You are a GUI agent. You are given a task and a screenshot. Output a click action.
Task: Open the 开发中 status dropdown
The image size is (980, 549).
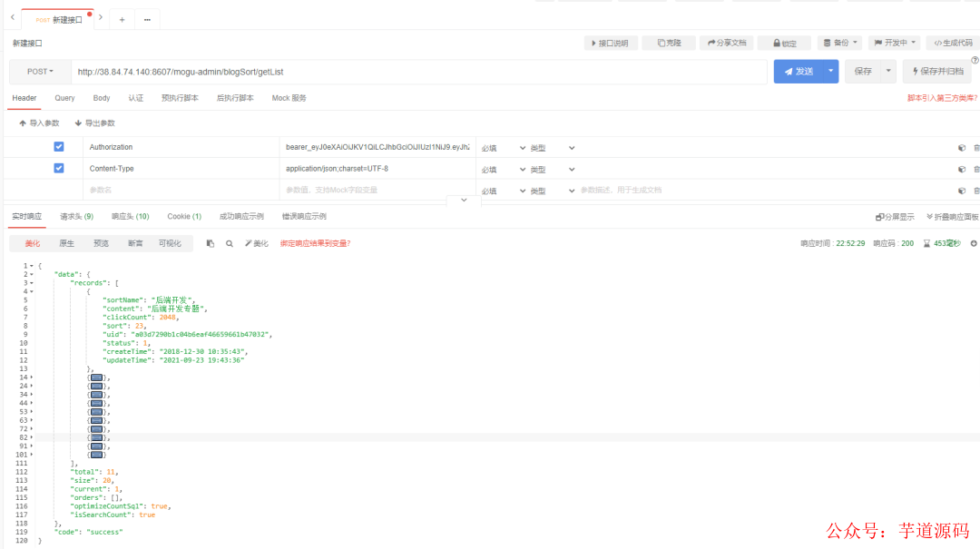click(x=895, y=44)
